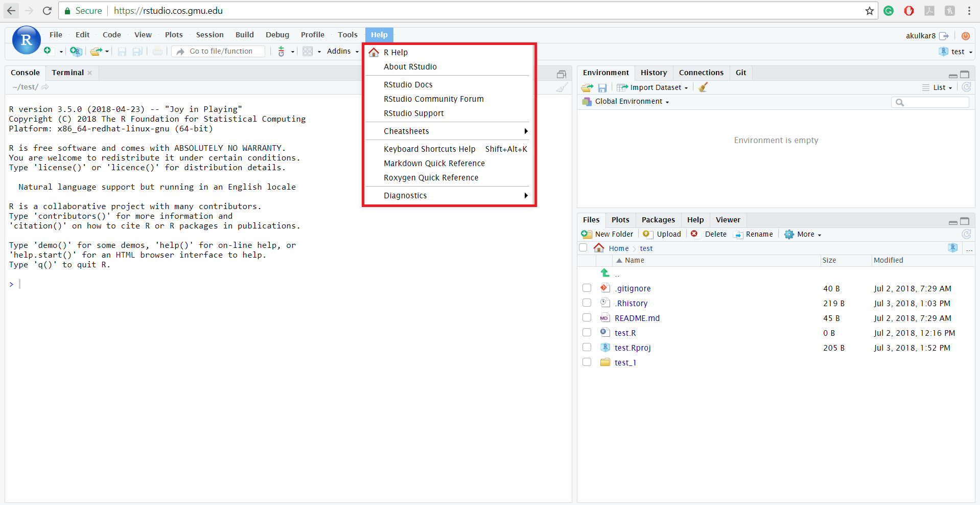This screenshot has width=980, height=505.
Task: Click the Environment search field
Action: 930,102
